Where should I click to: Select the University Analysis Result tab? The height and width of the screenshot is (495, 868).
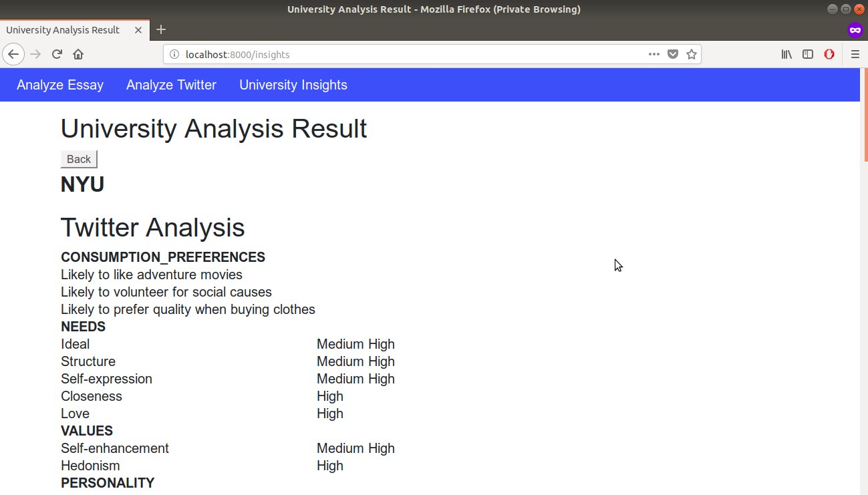pos(74,29)
